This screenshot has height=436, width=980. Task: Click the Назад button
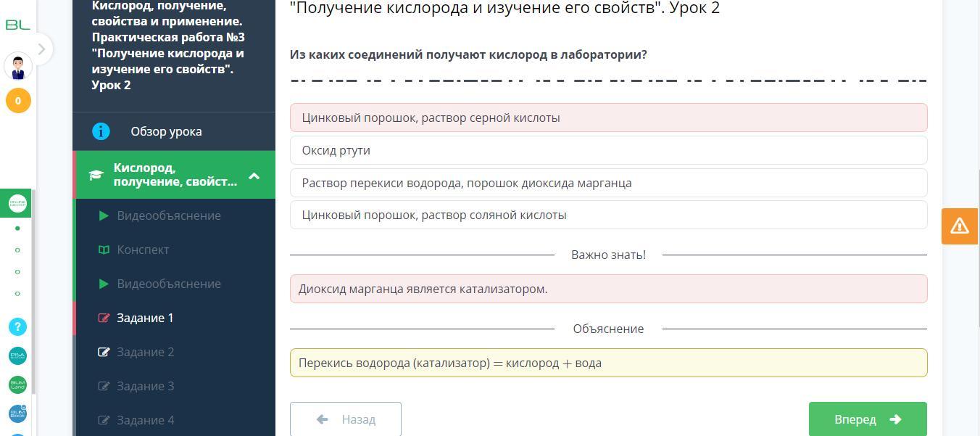[346, 419]
